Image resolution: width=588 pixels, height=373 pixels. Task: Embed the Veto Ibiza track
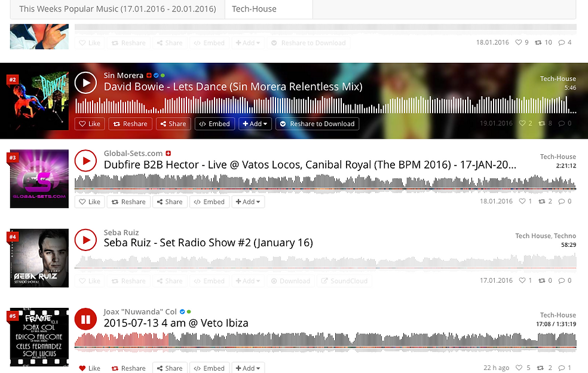(x=209, y=368)
